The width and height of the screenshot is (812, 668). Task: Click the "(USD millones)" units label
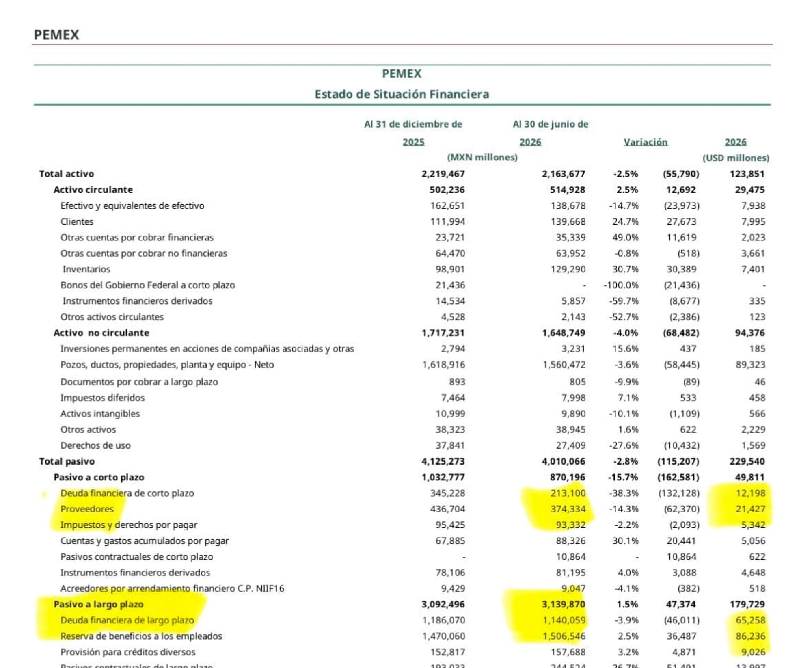coord(736,158)
